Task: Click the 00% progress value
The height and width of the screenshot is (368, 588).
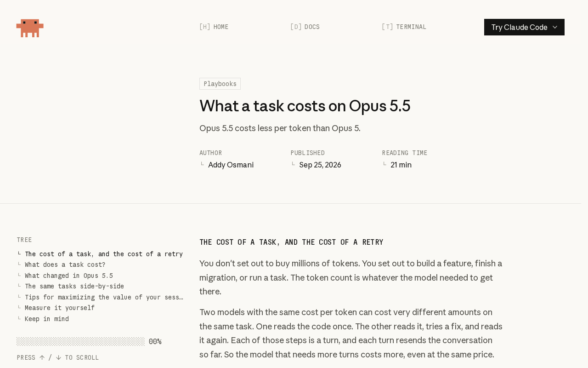Action: coord(155,341)
